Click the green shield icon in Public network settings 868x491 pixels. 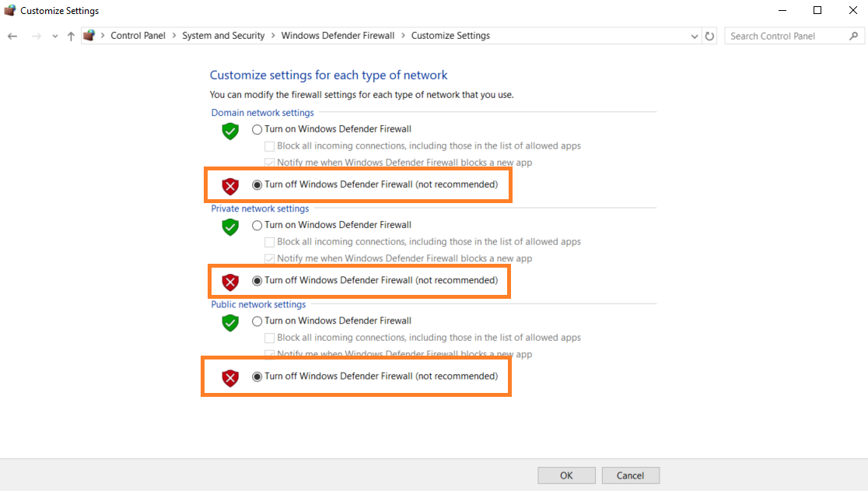click(x=229, y=323)
